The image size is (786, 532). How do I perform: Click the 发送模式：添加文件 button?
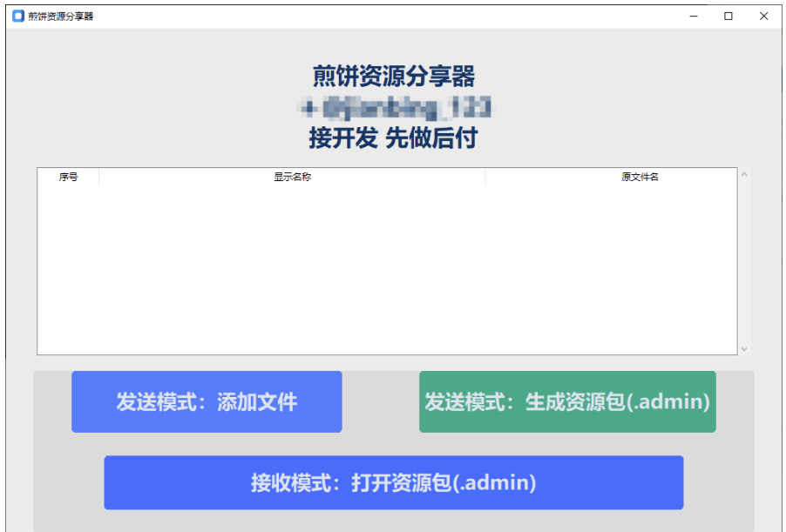(x=207, y=401)
